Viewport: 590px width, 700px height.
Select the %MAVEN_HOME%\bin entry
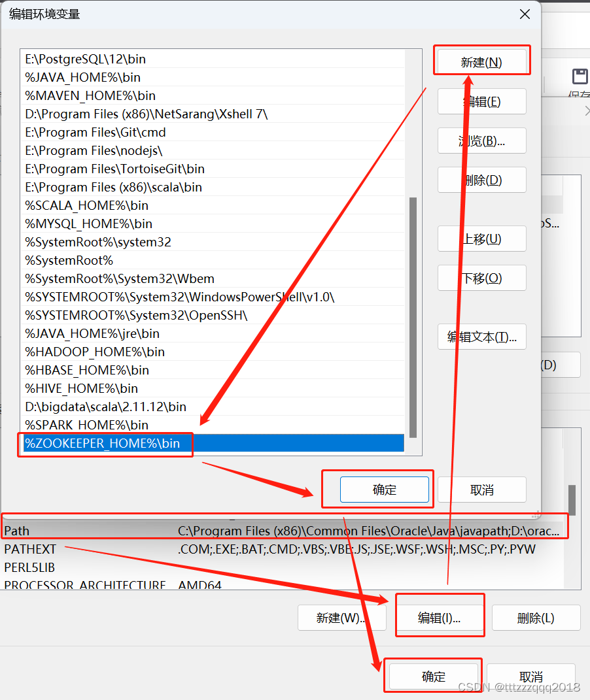[x=213, y=95]
